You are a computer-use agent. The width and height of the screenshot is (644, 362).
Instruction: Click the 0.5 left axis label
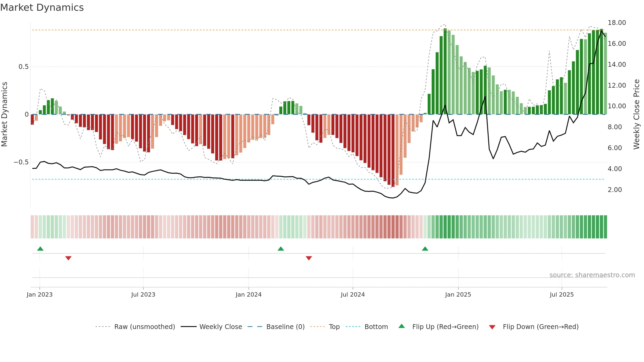pos(23,67)
